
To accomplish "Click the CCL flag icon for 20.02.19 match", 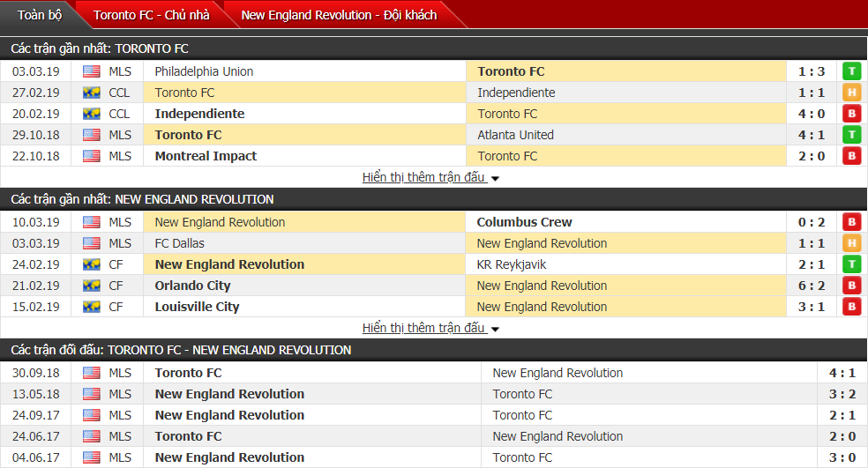I will tap(92, 114).
